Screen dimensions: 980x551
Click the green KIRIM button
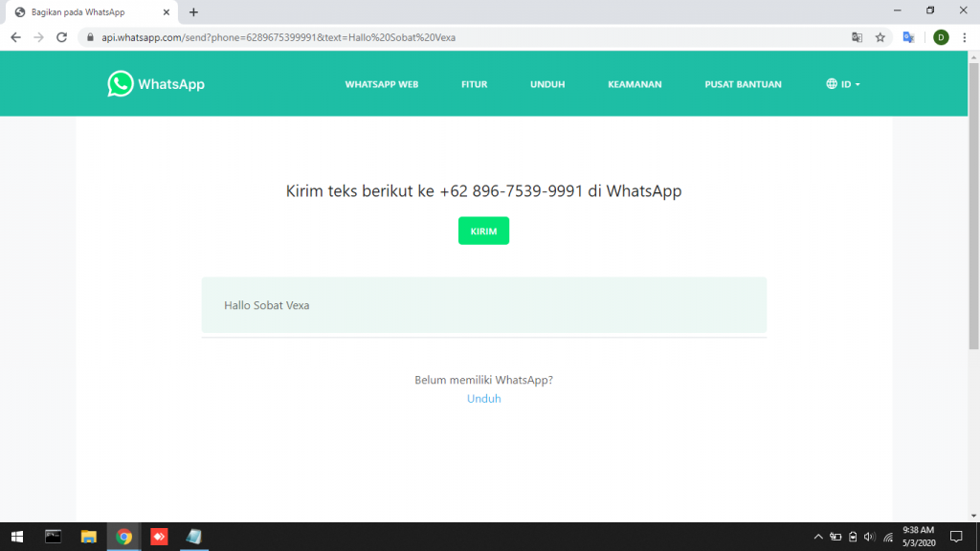483,231
